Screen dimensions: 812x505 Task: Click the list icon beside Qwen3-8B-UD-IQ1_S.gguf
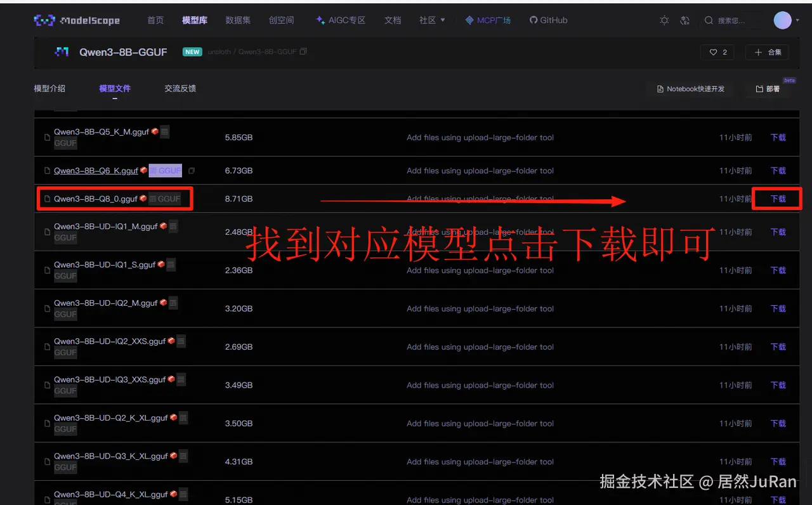[171, 265]
